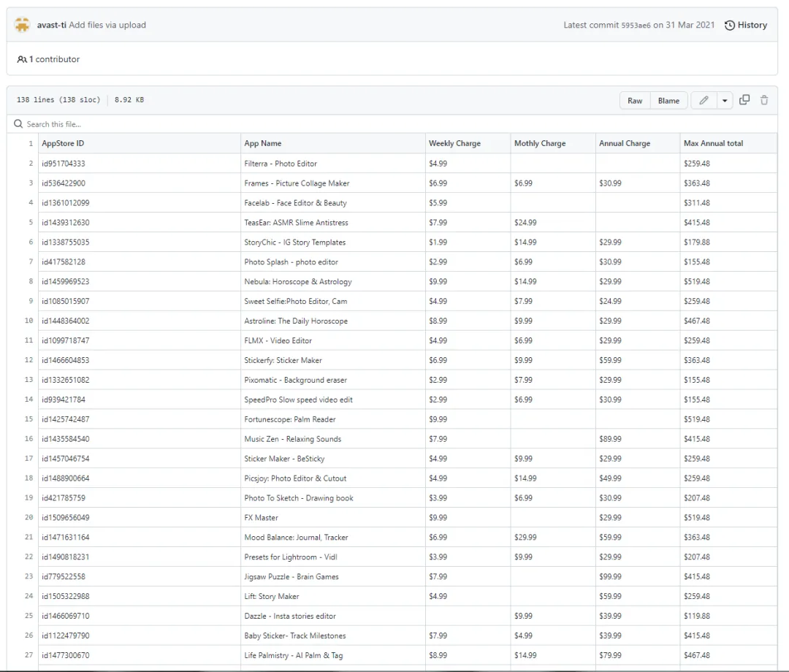Delete file using the trash icon

coord(764,100)
